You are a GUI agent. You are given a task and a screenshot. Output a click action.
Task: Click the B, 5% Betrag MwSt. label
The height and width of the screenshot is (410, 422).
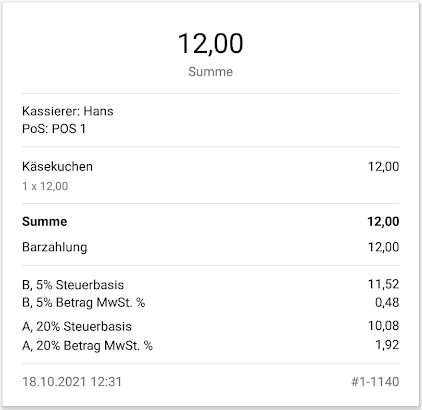(84, 303)
